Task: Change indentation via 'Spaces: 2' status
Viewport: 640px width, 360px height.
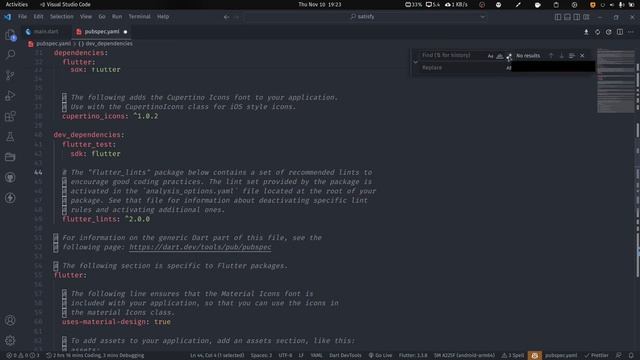Action: pyautogui.click(x=261, y=356)
